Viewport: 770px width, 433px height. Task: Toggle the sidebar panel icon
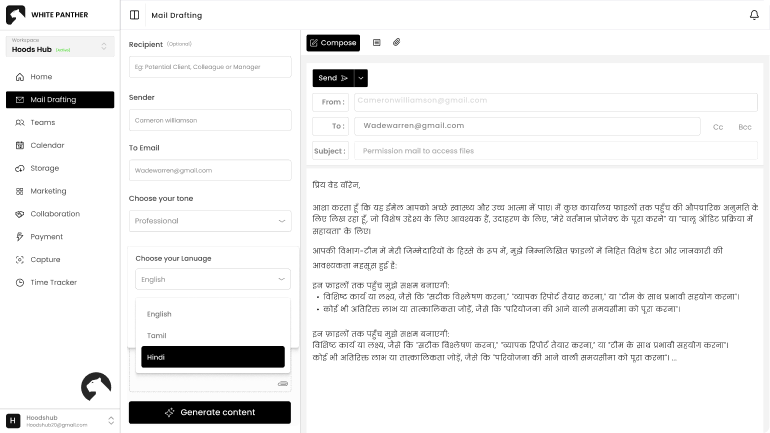click(x=135, y=16)
